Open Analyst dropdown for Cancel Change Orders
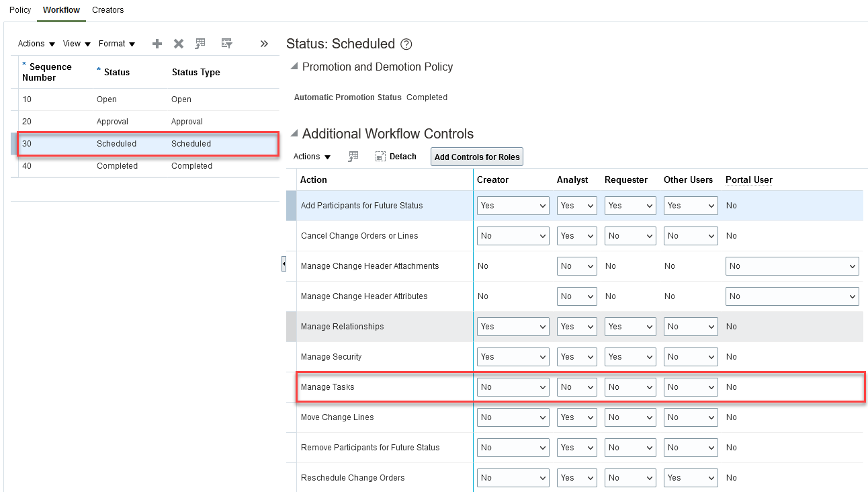The width and height of the screenshot is (868, 492). 576,236
